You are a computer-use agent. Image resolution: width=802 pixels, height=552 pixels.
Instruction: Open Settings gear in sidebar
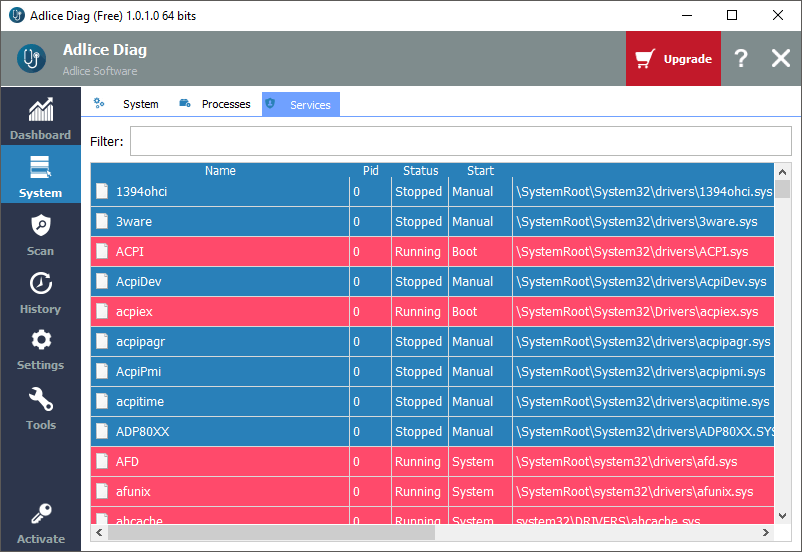tap(40, 341)
